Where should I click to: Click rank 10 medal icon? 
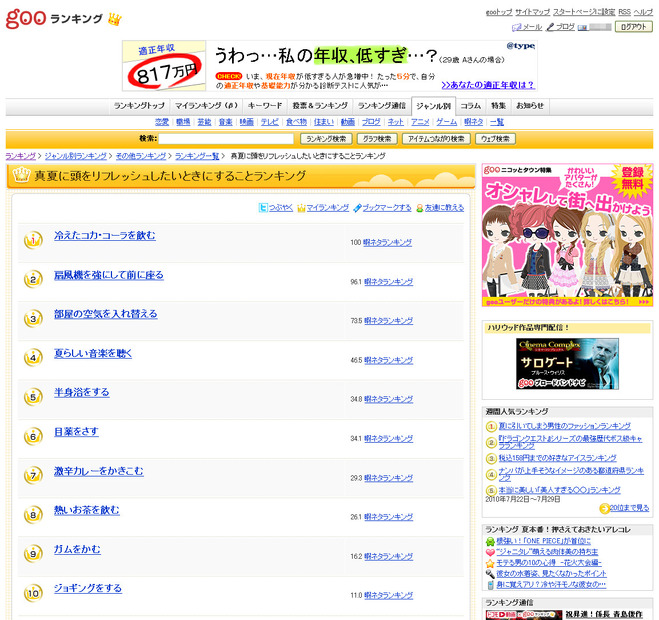point(33,593)
